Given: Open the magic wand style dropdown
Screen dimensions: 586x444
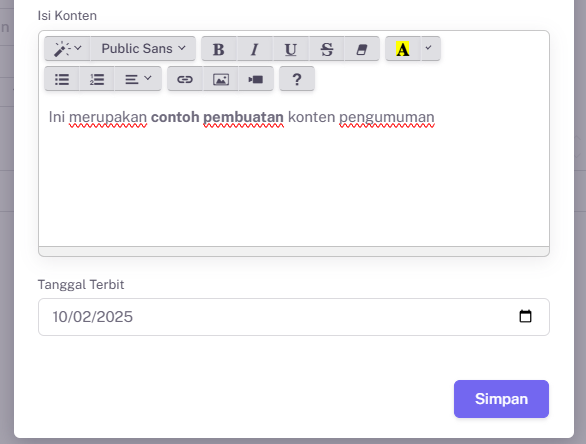Looking at the screenshot, I should click(x=67, y=49).
